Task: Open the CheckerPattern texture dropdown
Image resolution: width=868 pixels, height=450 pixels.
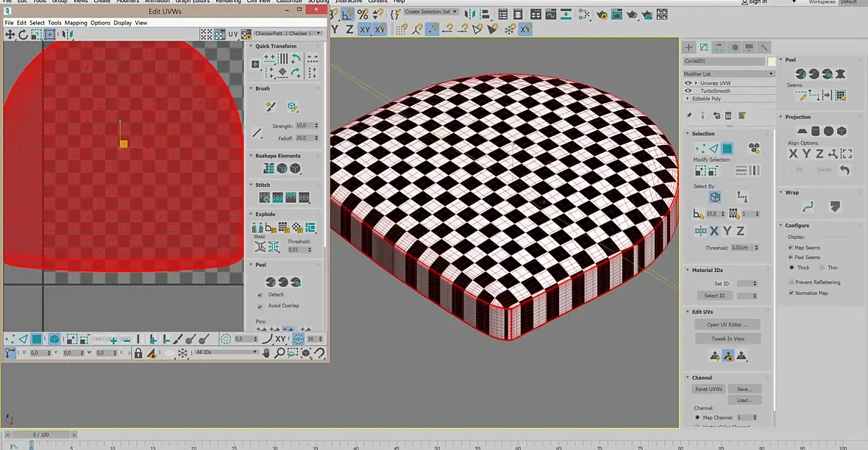Action: pyautogui.click(x=288, y=34)
